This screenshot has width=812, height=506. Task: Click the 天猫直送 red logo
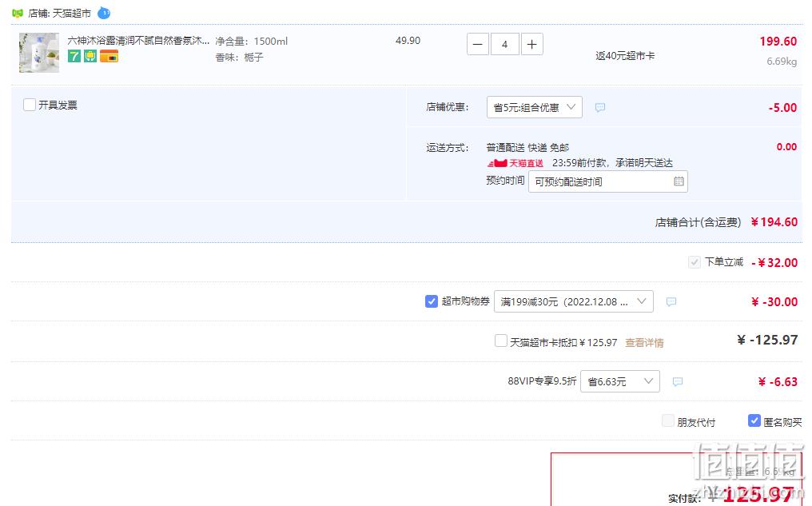tap(515, 163)
